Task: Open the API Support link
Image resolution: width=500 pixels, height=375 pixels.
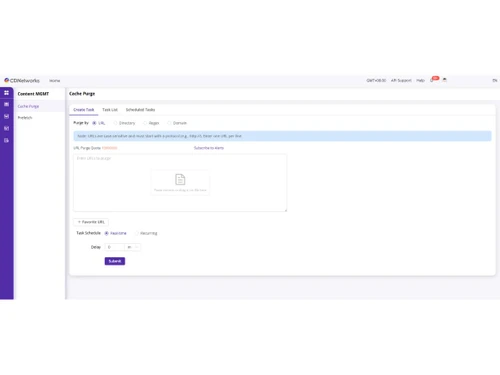Action: pos(401,80)
